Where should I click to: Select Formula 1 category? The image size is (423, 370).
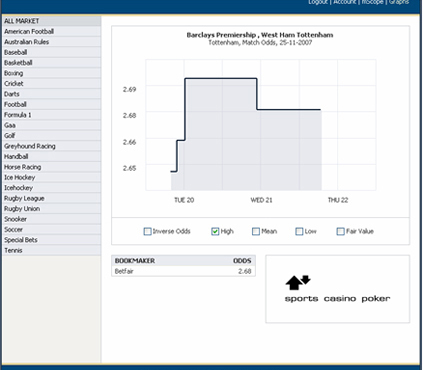tap(51, 115)
